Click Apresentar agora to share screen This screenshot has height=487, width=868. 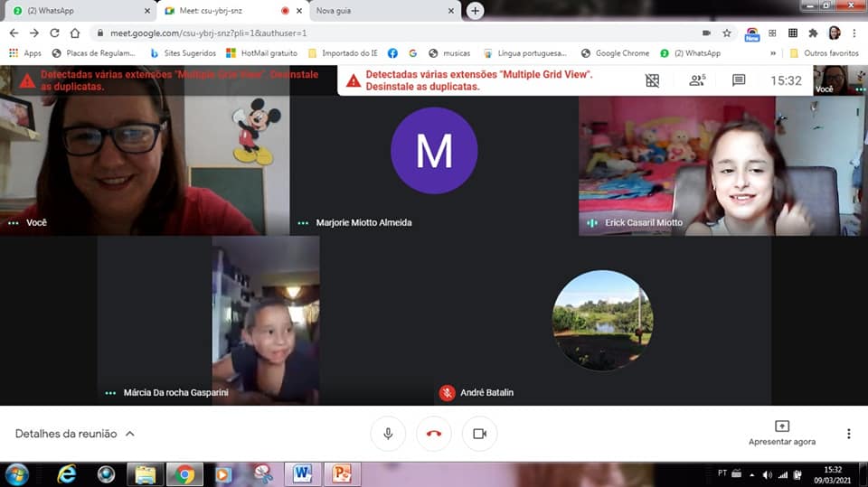(781, 433)
